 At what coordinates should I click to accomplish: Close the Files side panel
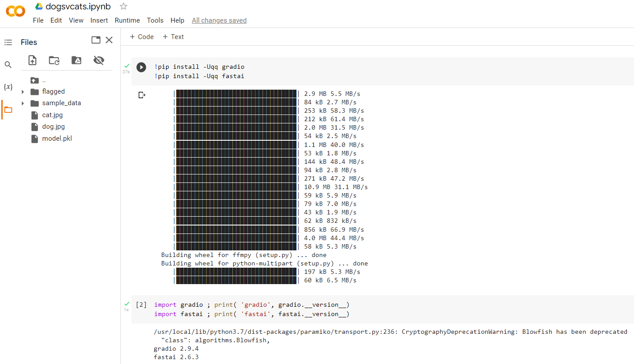tap(109, 40)
